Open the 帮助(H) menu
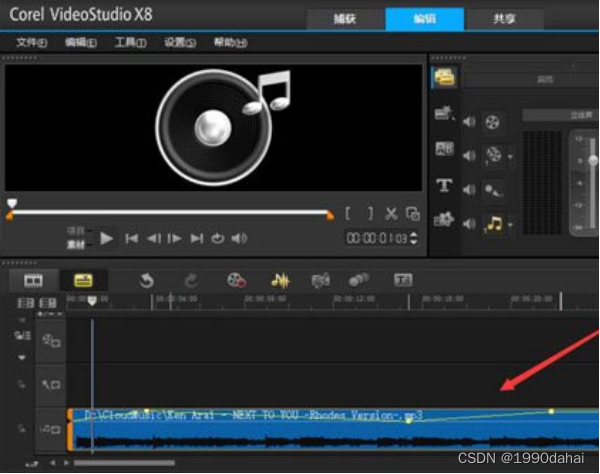600x474 pixels. click(230, 42)
